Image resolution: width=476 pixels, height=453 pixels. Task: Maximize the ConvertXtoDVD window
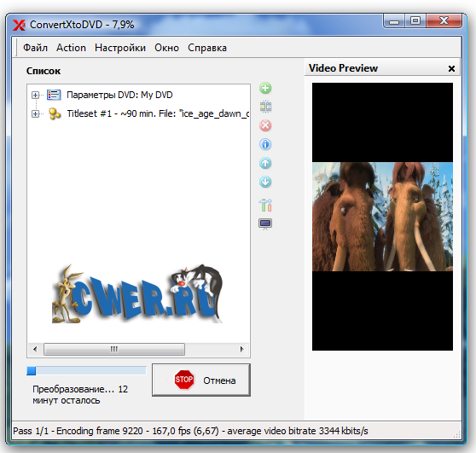point(415,21)
